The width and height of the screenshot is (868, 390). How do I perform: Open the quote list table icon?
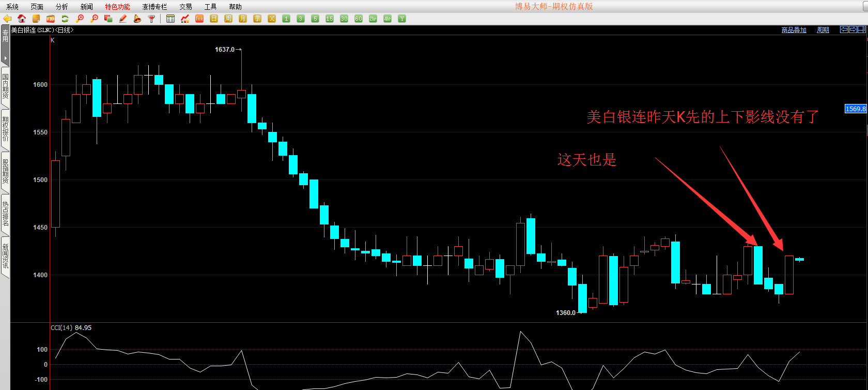(x=171, y=19)
